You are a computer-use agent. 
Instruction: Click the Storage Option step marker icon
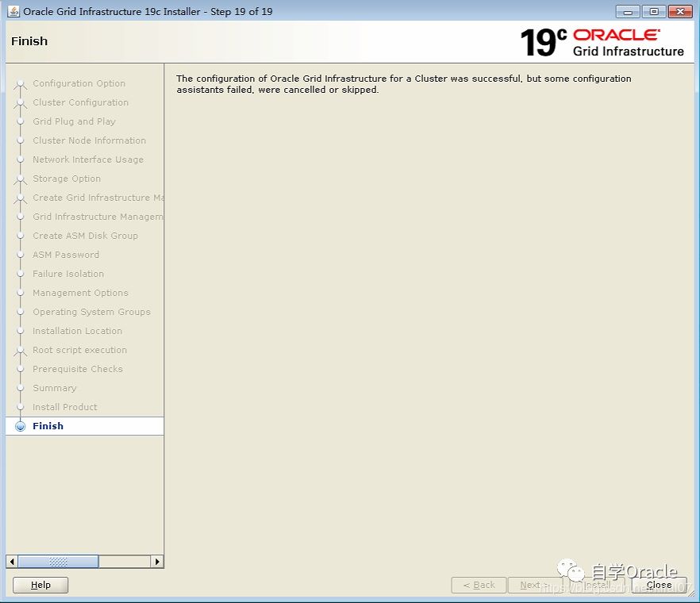(20, 179)
